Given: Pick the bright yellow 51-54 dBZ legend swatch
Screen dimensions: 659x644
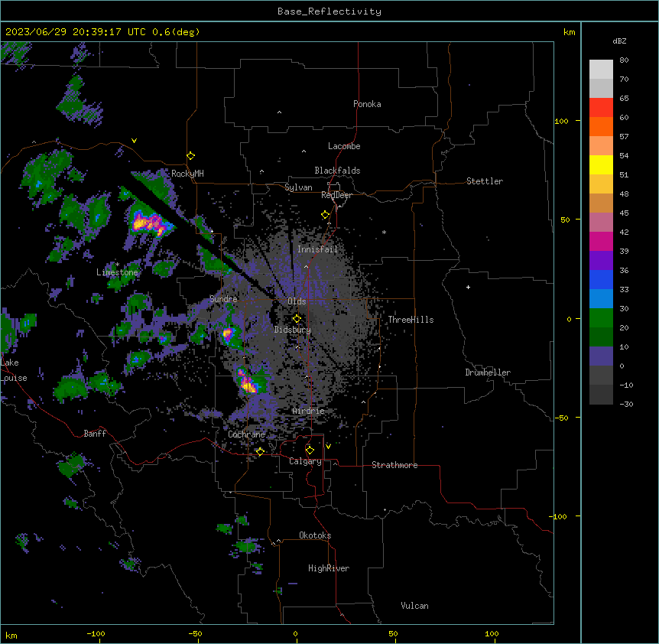Looking at the screenshot, I should pos(601,164).
